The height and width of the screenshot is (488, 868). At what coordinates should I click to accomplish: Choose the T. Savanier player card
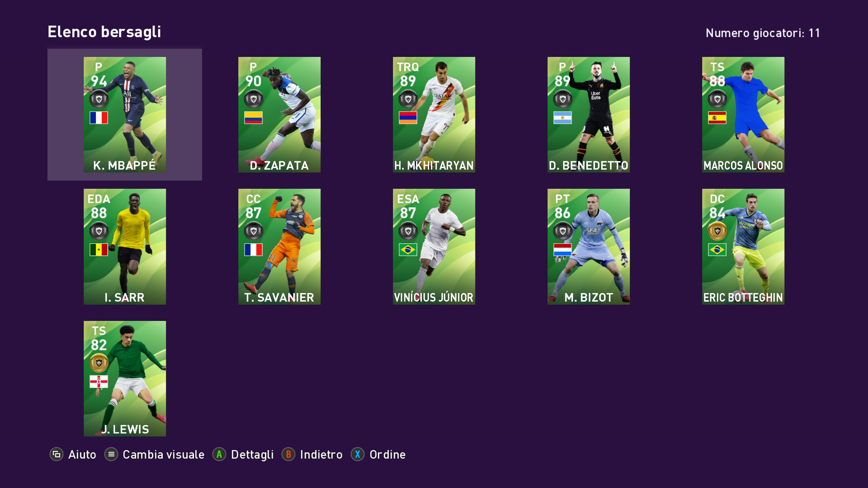279,247
